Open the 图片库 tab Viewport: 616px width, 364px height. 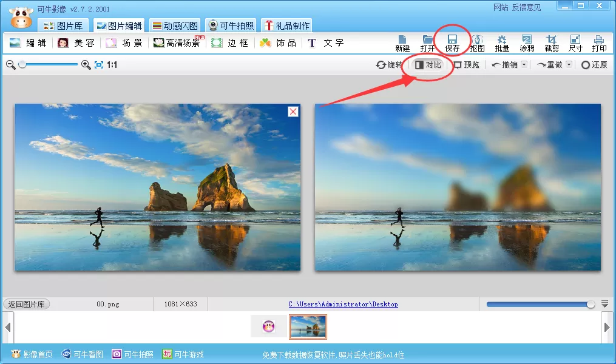pos(64,25)
